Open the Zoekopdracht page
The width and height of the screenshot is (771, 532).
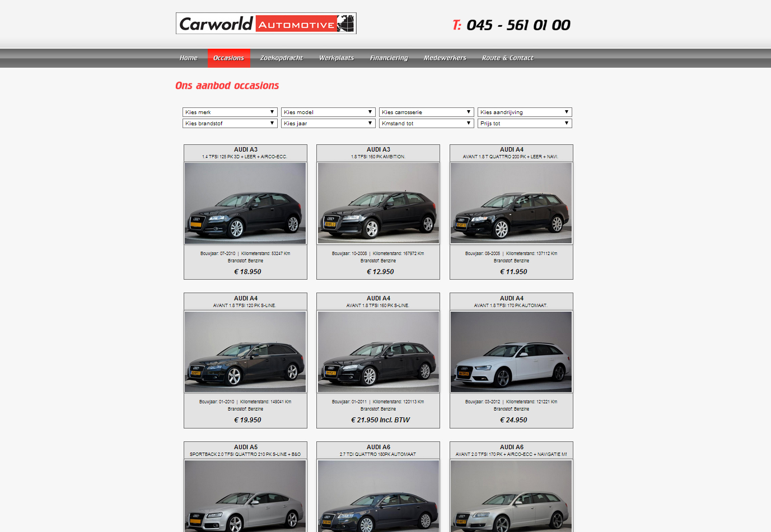(x=282, y=58)
